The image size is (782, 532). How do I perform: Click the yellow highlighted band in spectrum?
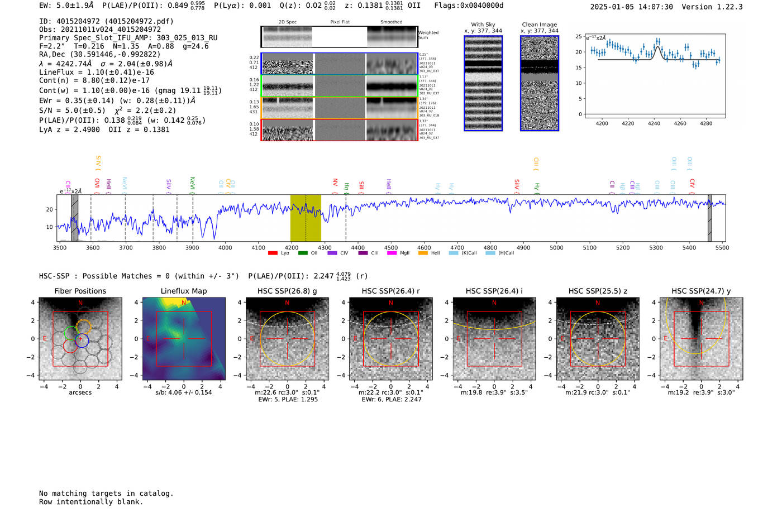point(306,218)
